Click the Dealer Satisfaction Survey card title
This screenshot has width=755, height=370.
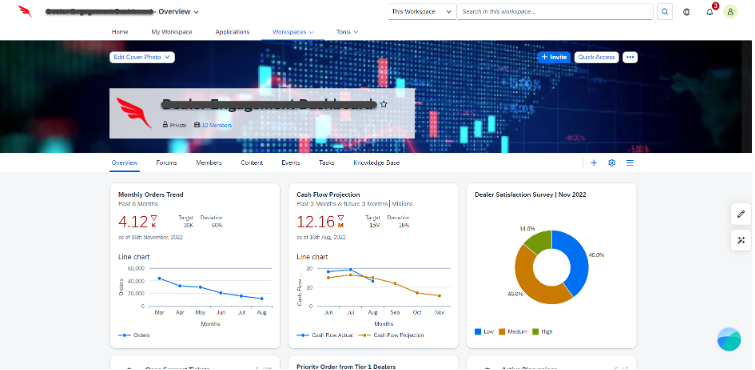point(530,195)
